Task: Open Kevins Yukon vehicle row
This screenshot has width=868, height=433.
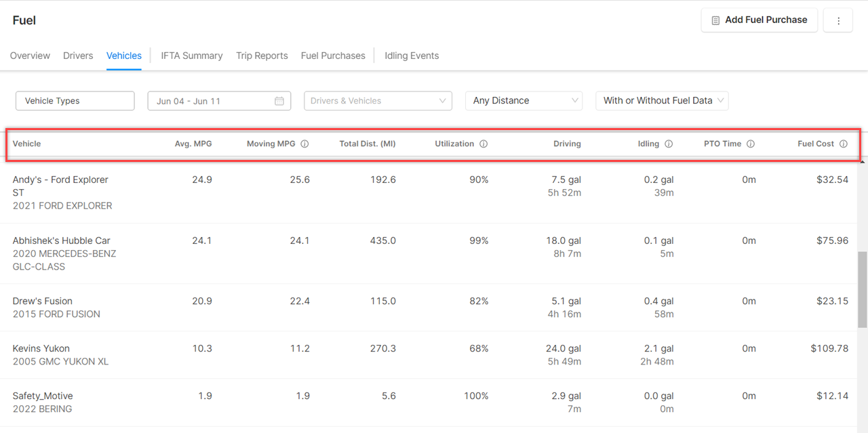Action: 41,348
